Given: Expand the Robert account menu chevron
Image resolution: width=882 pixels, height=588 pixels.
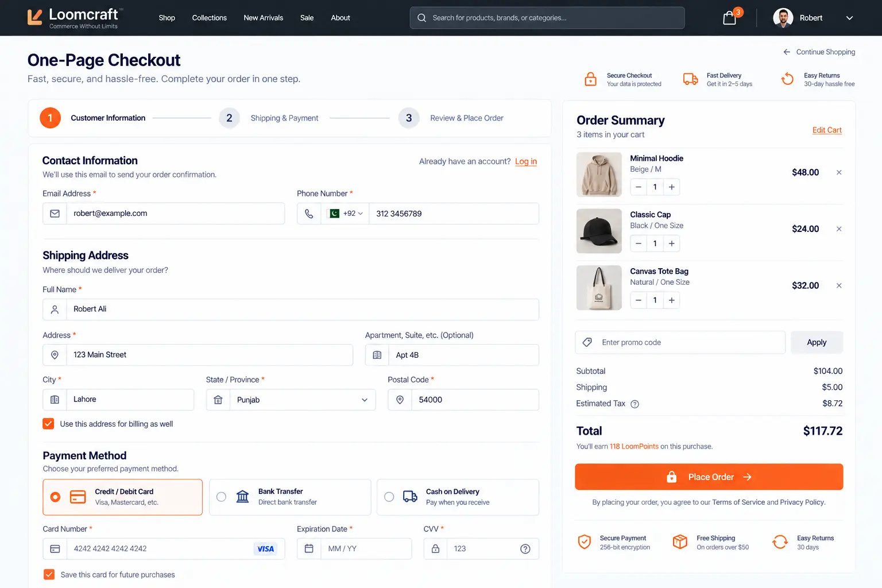Looking at the screenshot, I should coord(849,18).
